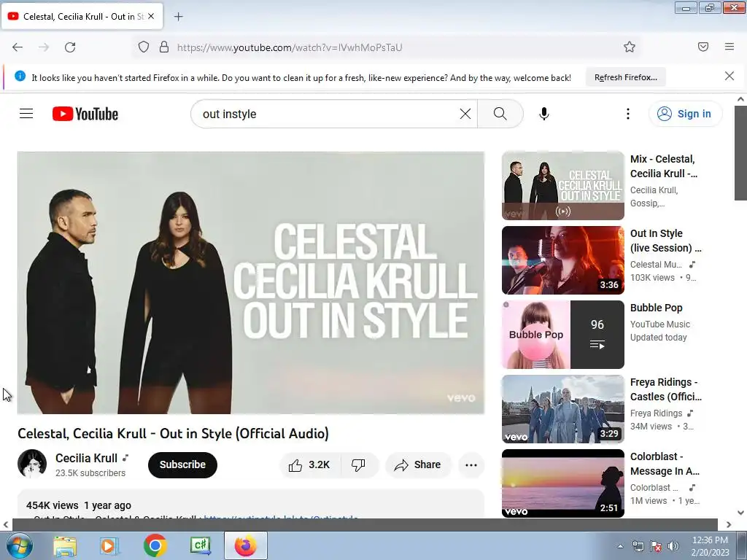This screenshot has height=560, width=747.
Task: Open Out In Style live Session thumbnail
Action: (x=562, y=260)
